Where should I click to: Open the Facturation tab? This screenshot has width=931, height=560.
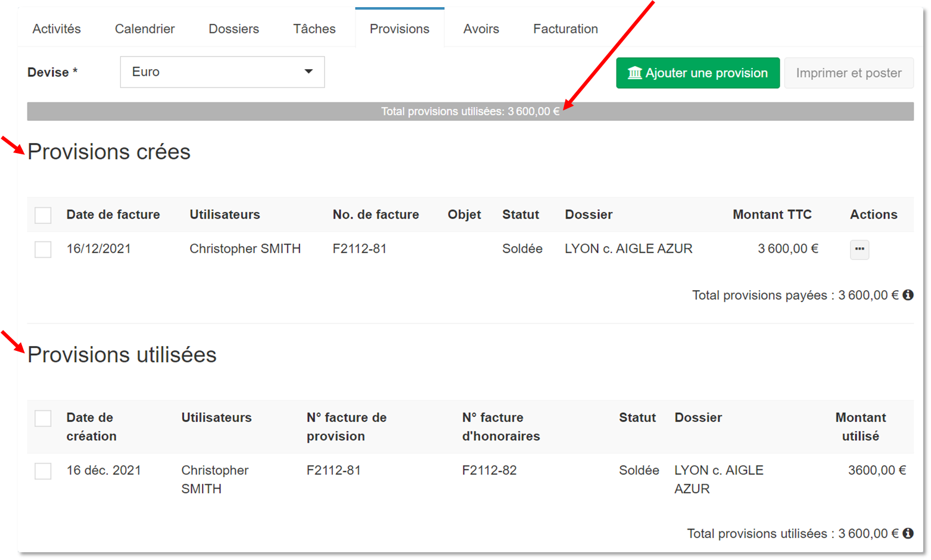565,29
